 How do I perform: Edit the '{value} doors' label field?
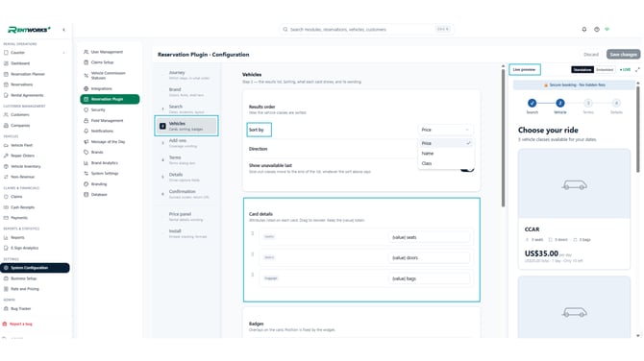pyautogui.click(x=429, y=257)
